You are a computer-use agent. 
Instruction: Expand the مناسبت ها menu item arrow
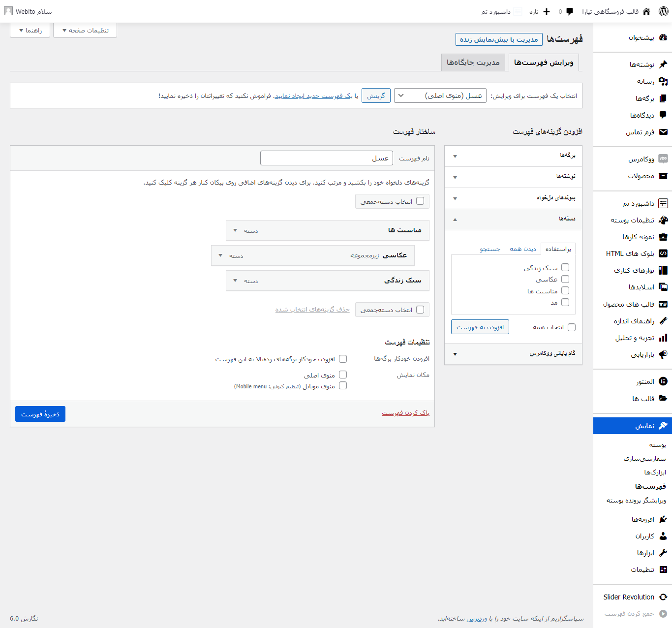pos(235,230)
